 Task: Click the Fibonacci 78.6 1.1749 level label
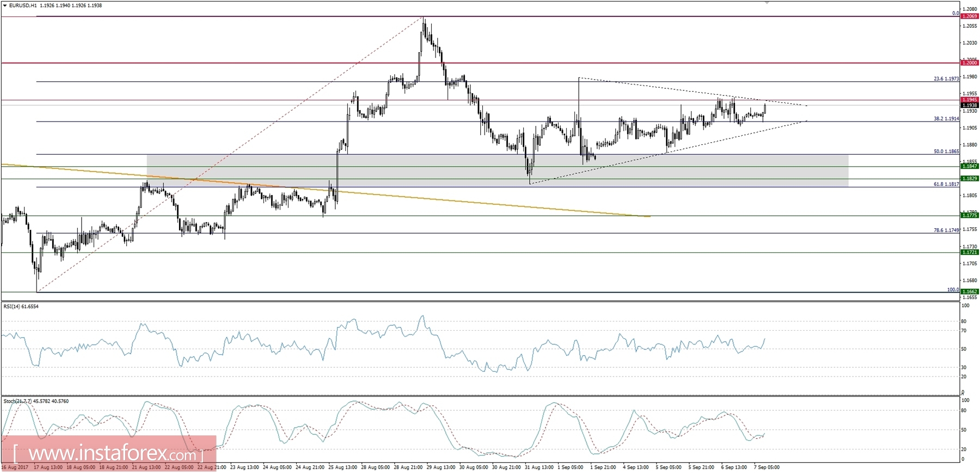coord(946,230)
